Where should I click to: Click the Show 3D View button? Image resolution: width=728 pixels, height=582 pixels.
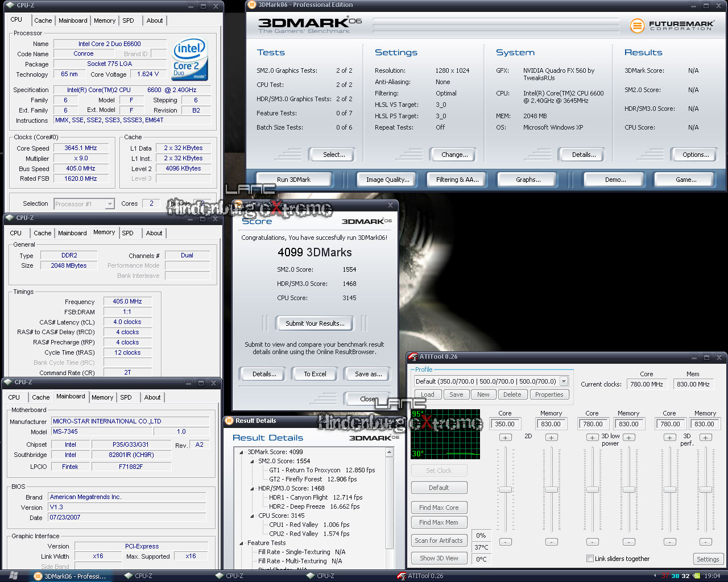[439, 558]
